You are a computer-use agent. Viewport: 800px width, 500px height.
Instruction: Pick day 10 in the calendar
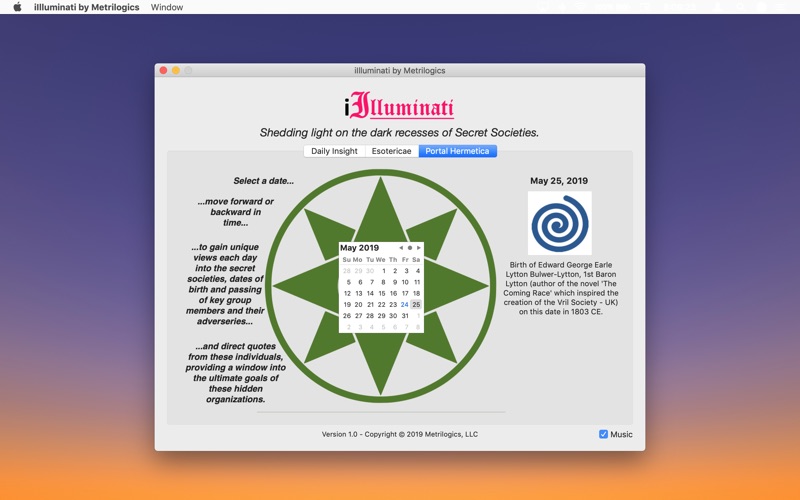[x=405, y=282]
